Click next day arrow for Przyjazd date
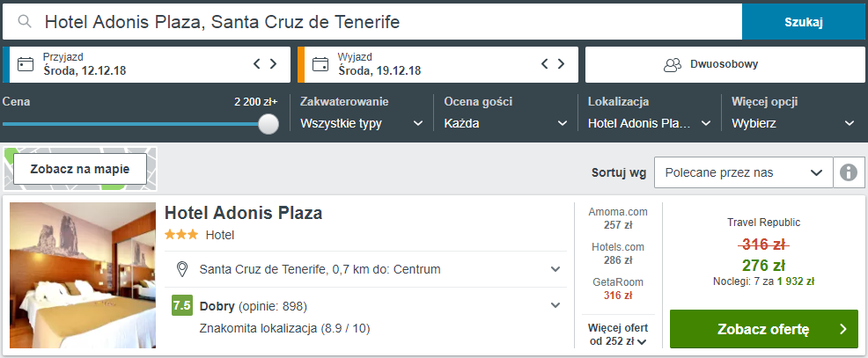The width and height of the screenshot is (868, 358). [x=274, y=63]
